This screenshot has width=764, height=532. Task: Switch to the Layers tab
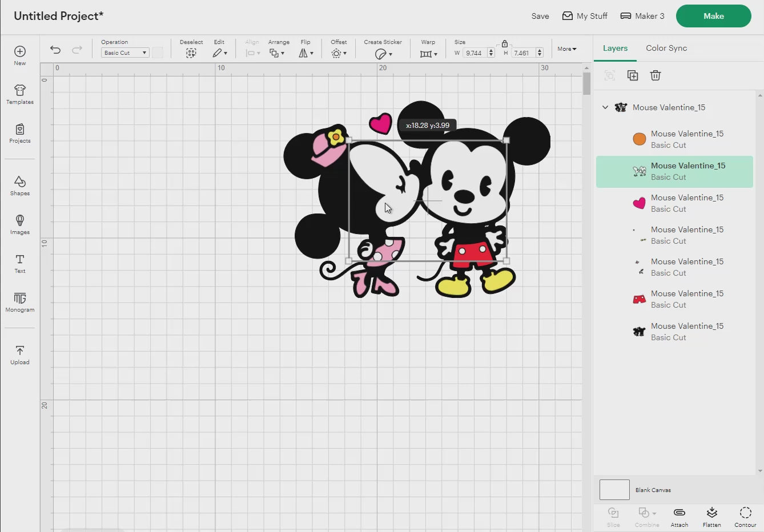click(615, 48)
